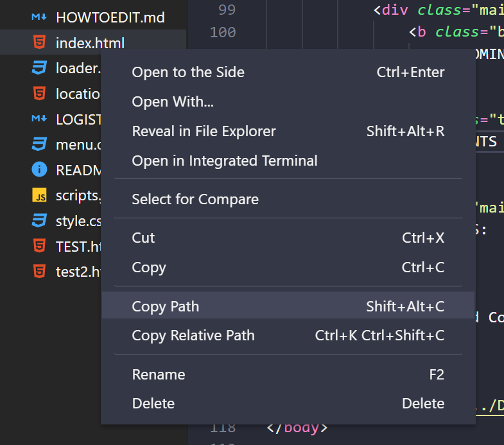Choose Delete from context menu
Viewport: 504px width, 445px height.
pyautogui.click(x=288, y=403)
